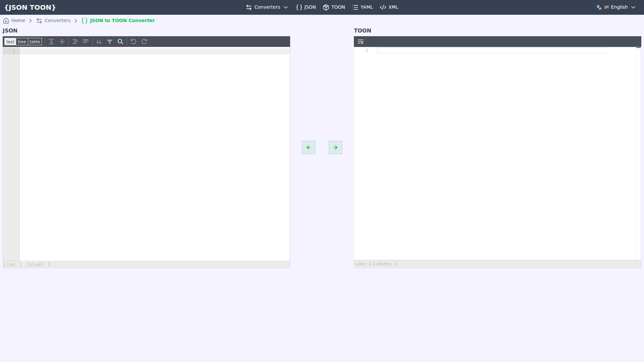Open the English language selector
This screenshot has width=644, height=362.
tap(619, 7)
